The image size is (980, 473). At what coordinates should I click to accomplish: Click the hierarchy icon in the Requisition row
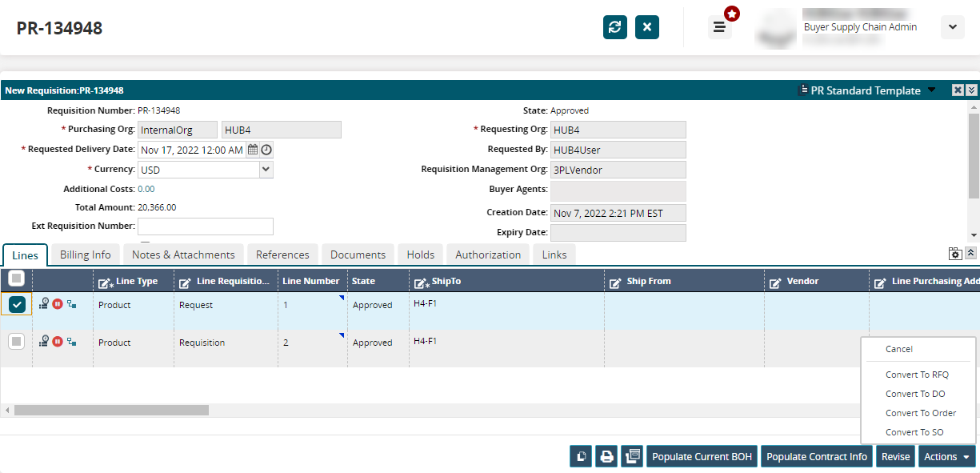(x=71, y=342)
